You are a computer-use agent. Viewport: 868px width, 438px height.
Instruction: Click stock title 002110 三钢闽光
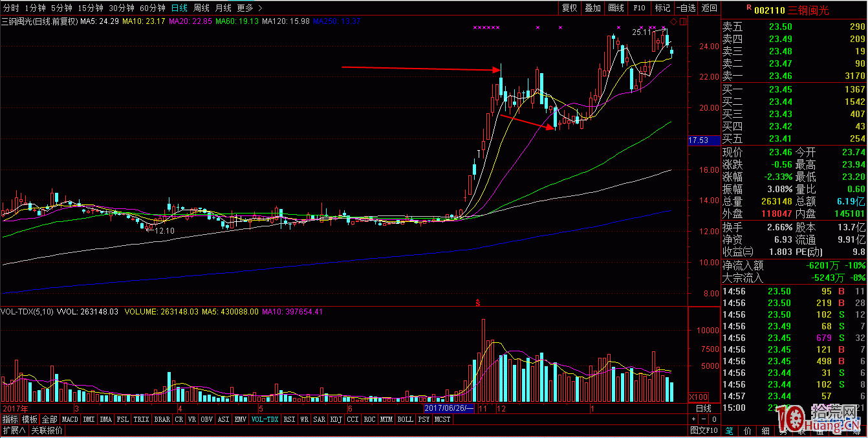click(x=791, y=10)
